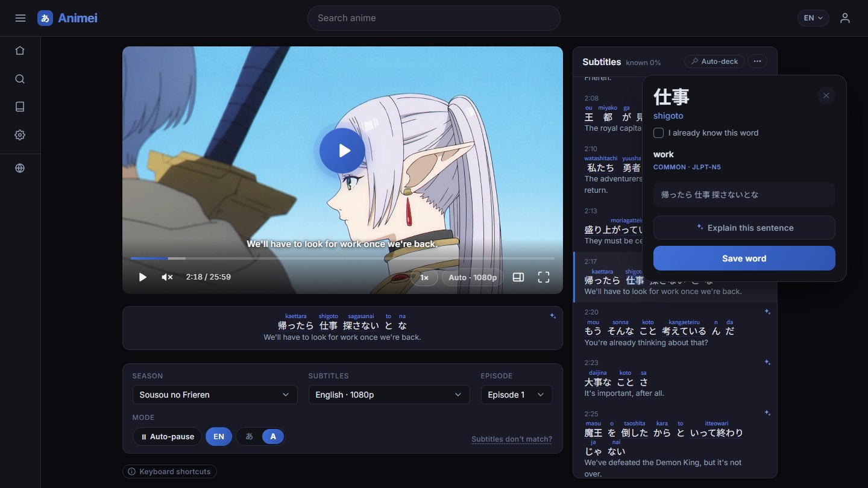Open sidebar search icon
The image size is (868, 488).
coord(20,79)
